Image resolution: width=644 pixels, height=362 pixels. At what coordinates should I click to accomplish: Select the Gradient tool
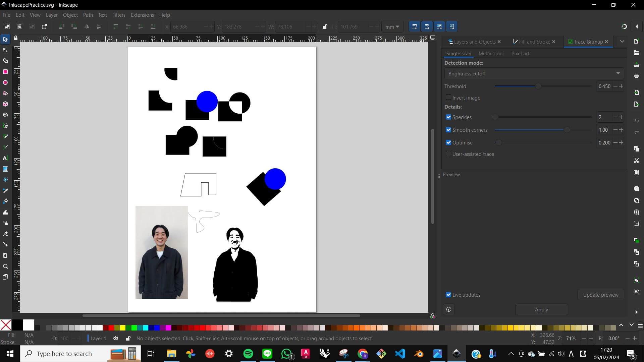5,169
